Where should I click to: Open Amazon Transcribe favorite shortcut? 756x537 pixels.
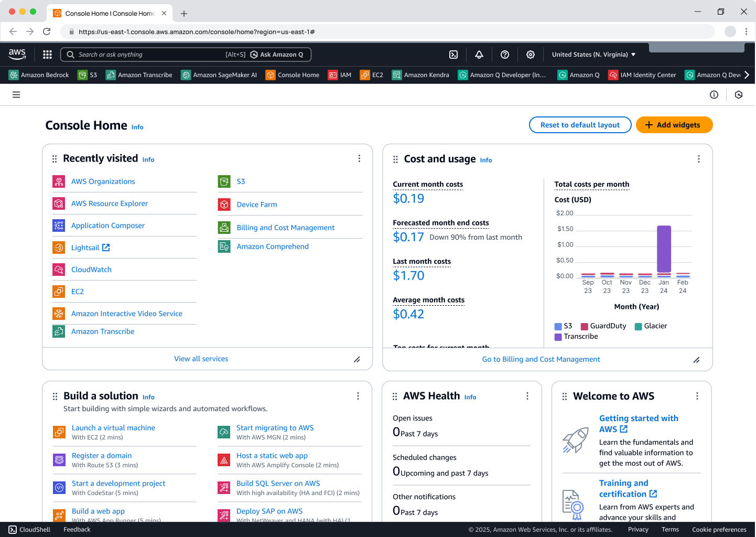[x=139, y=75]
